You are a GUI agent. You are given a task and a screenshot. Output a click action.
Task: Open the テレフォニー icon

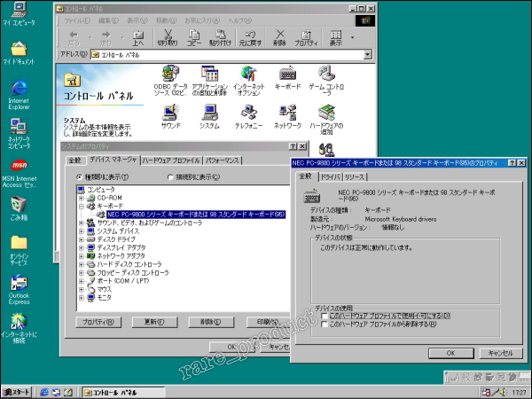point(248,116)
